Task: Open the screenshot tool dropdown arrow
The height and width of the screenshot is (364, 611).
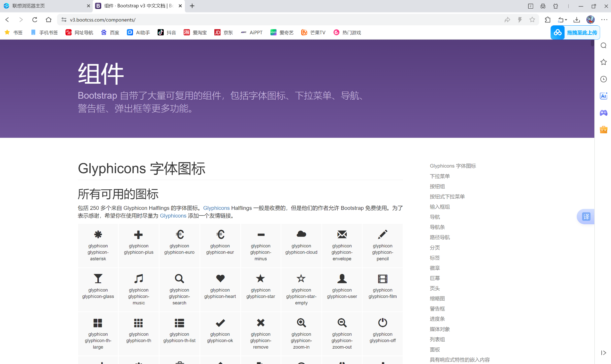Action: [566, 20]
